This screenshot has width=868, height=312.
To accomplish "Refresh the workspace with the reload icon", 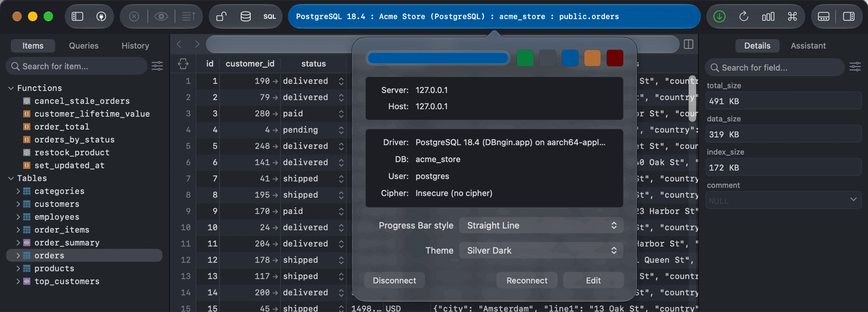I will (744, 16).
